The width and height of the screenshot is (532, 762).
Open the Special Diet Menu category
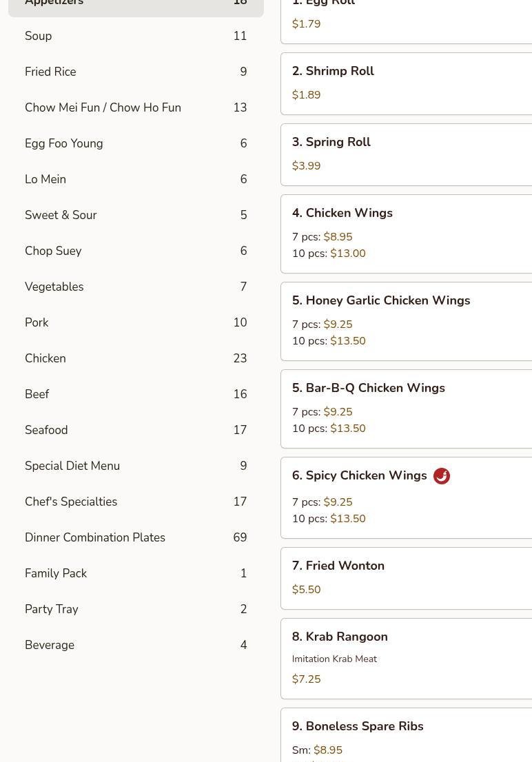click(x=136, y=466)
